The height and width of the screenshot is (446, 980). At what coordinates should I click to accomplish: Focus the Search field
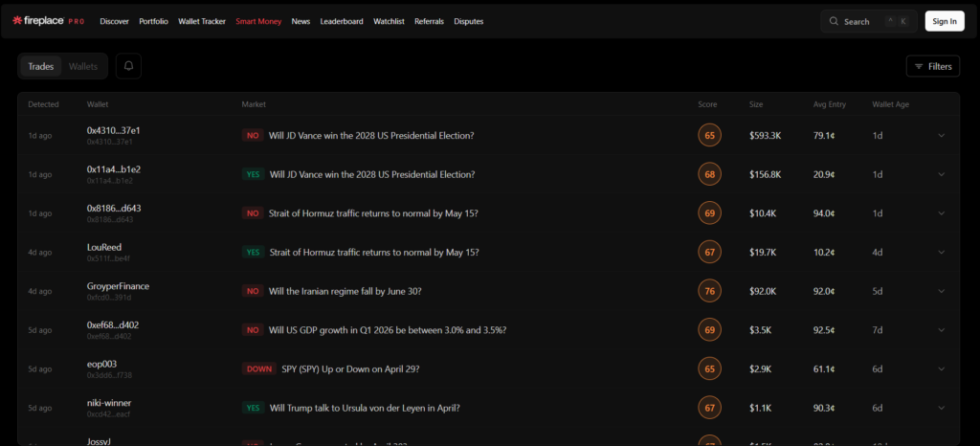[869, 21]
